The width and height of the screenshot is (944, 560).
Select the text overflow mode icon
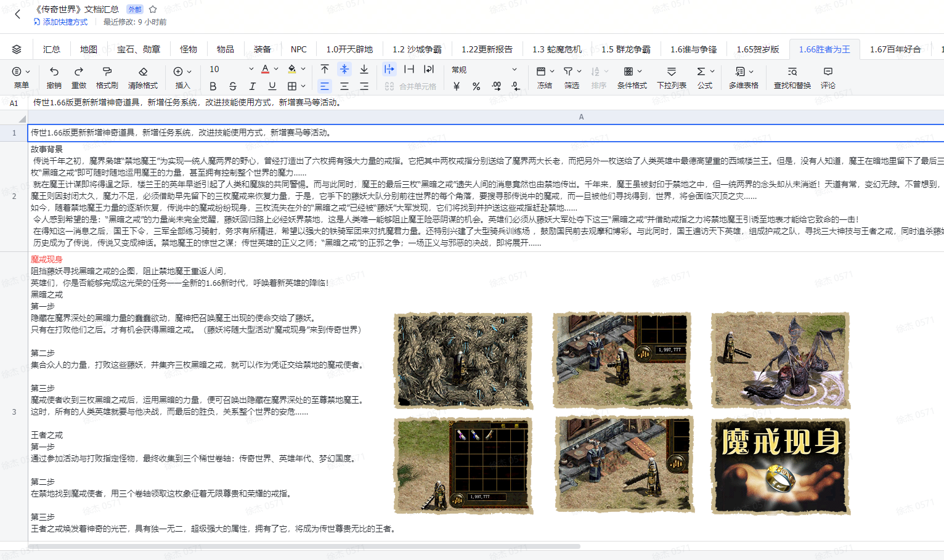[x=389, y=69]
